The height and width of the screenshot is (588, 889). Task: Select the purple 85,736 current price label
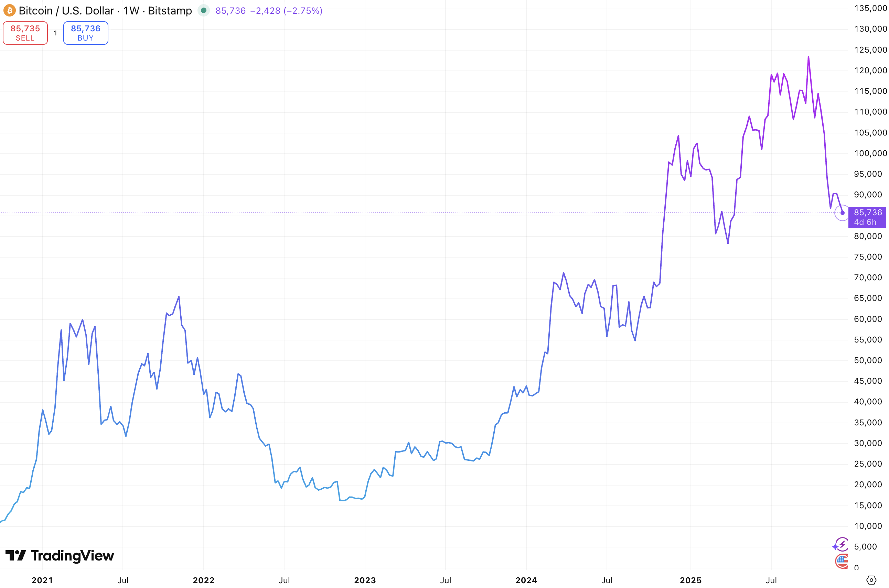pyautogui.click(x=867, y=218)
